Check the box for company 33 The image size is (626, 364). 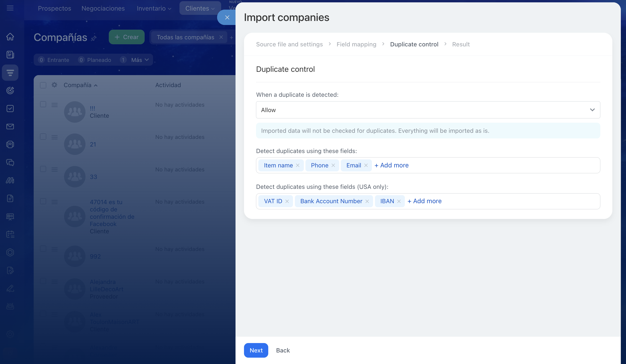pos(43,169)
